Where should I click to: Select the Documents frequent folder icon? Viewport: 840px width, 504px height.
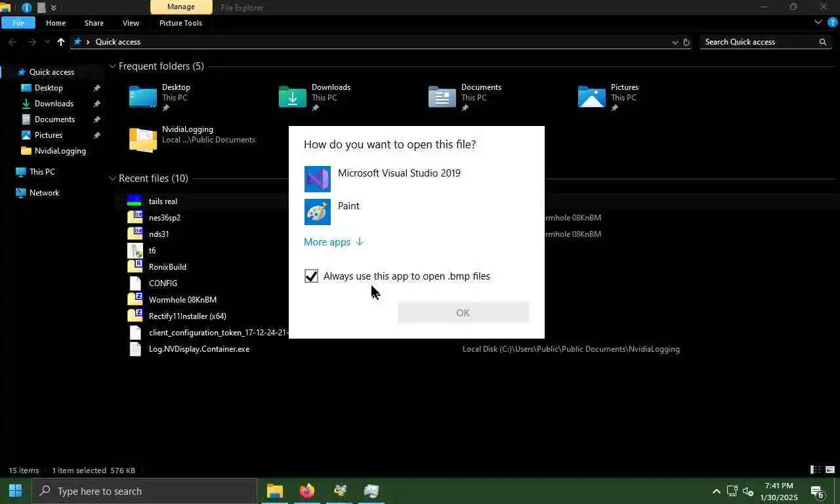(x=442, y=96)
